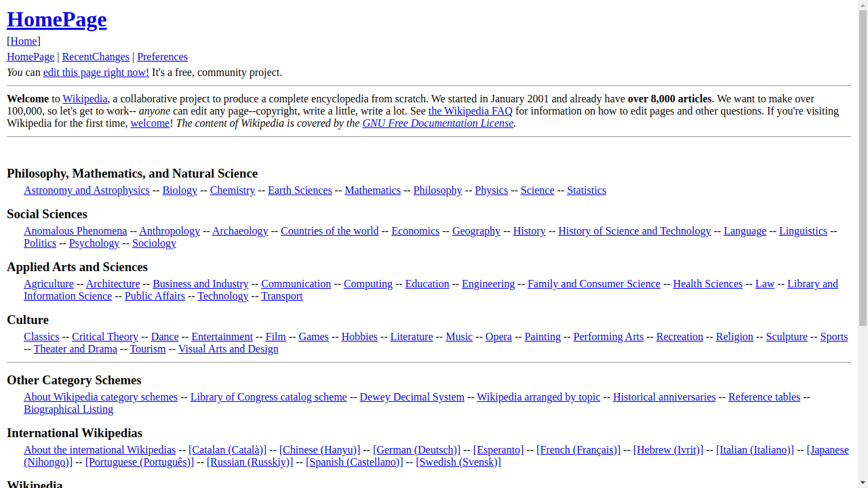View the GNU Free Documentation License

click(437, 123)
